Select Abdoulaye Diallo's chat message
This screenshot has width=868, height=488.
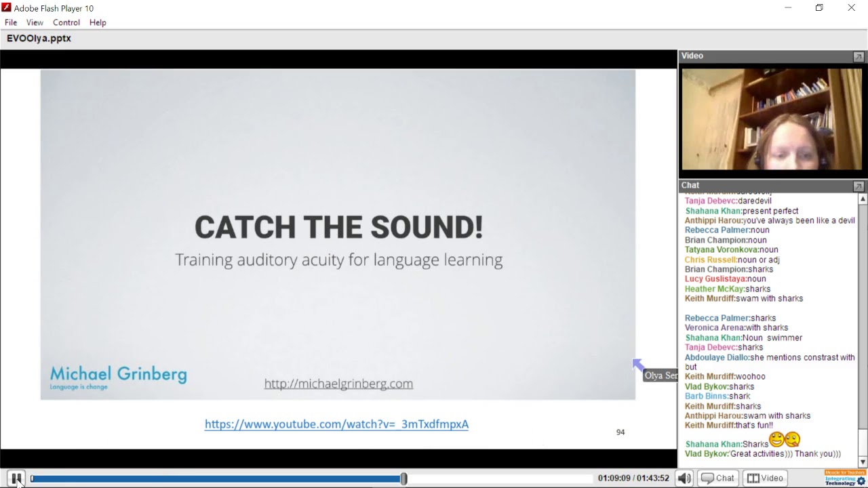(770, 362)
